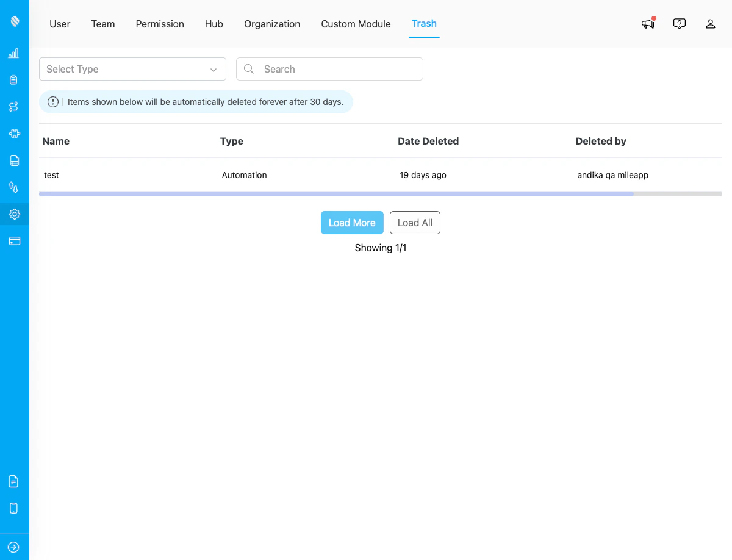
Task: Click the Load More button
Action: [352, 223]
